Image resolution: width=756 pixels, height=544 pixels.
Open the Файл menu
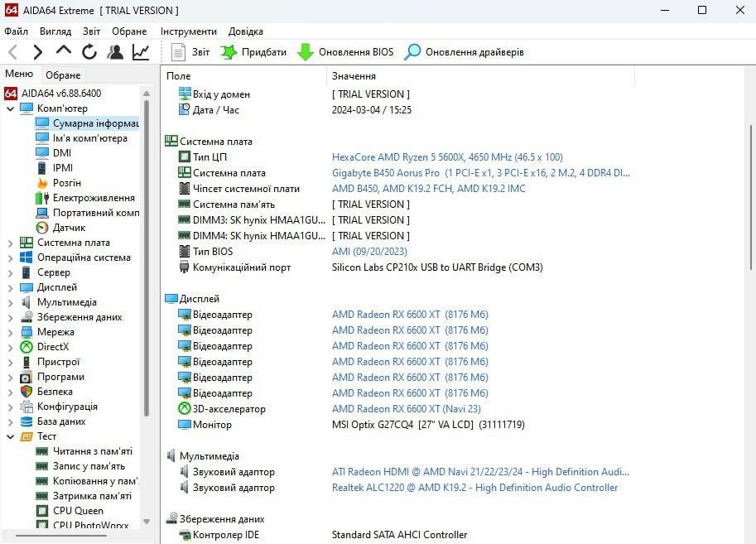click(x=16, y=31)
